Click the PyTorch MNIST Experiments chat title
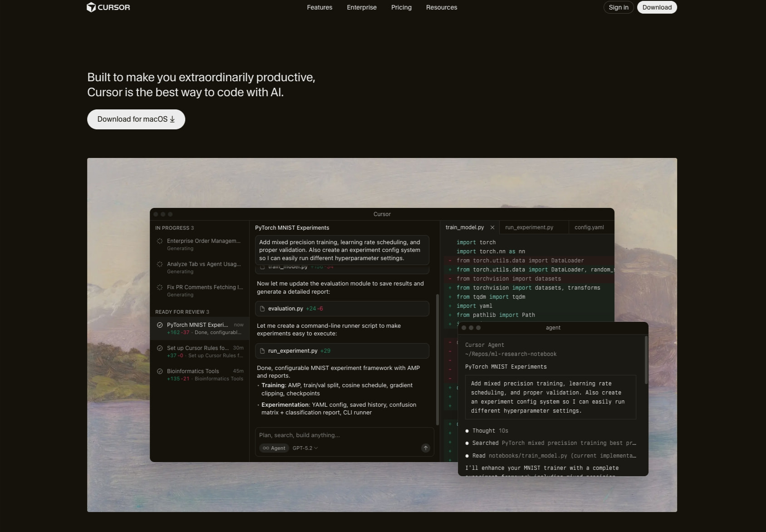The height and width of the screenshot is (532, 766). point(292,228)
